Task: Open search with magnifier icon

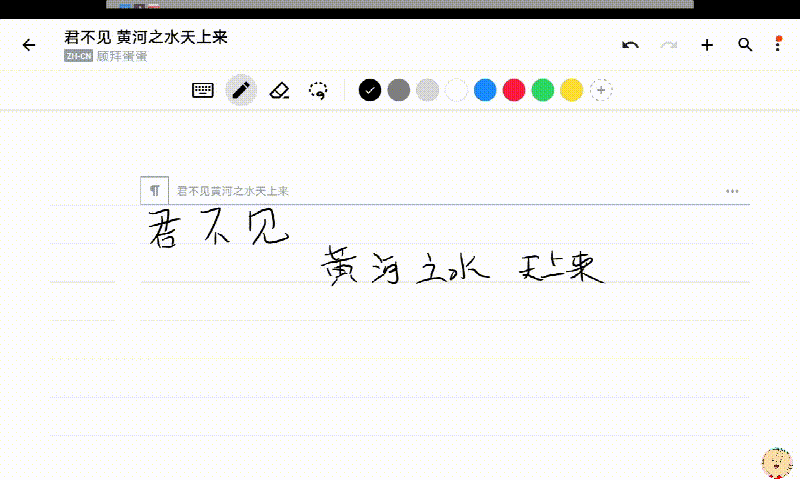Action: (745, 45)
